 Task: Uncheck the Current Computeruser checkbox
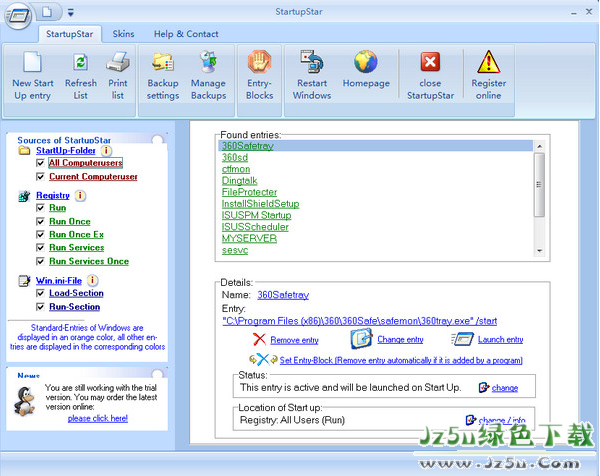40,177
